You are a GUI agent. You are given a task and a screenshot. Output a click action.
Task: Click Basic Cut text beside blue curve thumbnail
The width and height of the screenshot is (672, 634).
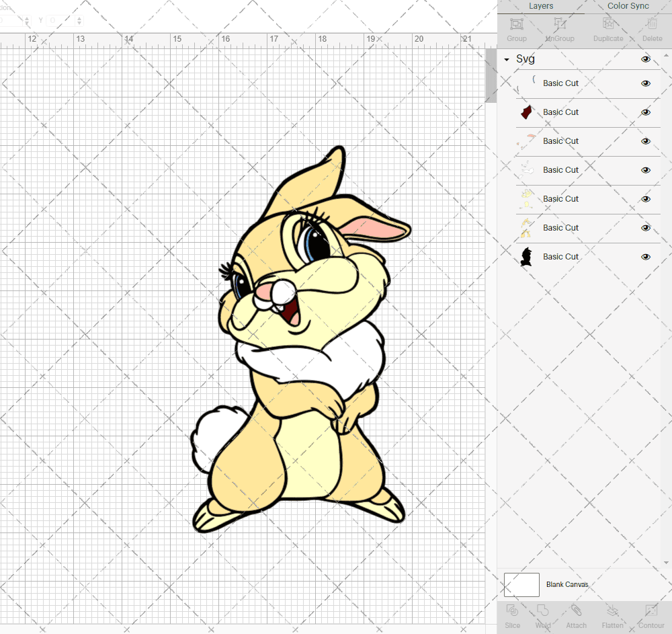(560, 83)
